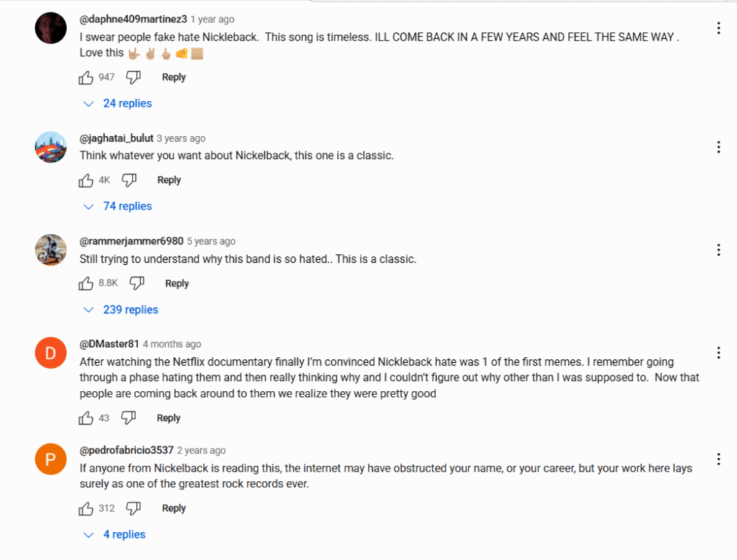
Task: Open three-dot menu on @DMaster81's comment
Action: [x=718, y=353]
